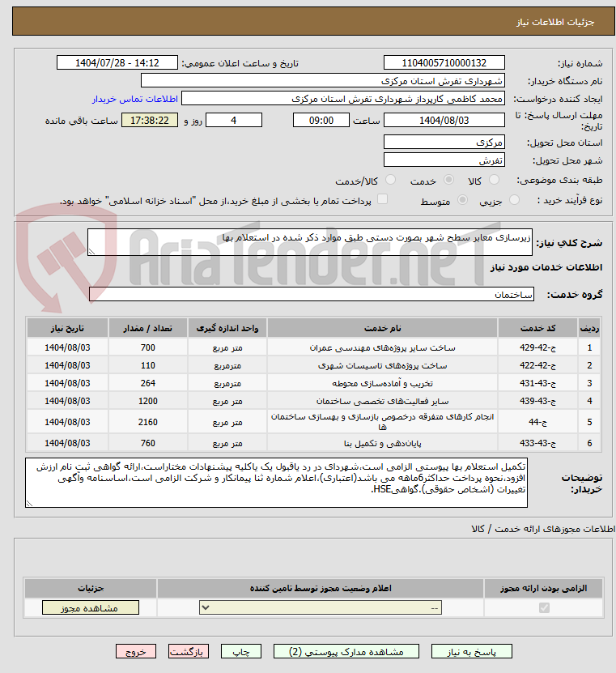The height and width of the screenshot is (673, 616).
Task: Click service code ج-44
Action: pos(538,422)
